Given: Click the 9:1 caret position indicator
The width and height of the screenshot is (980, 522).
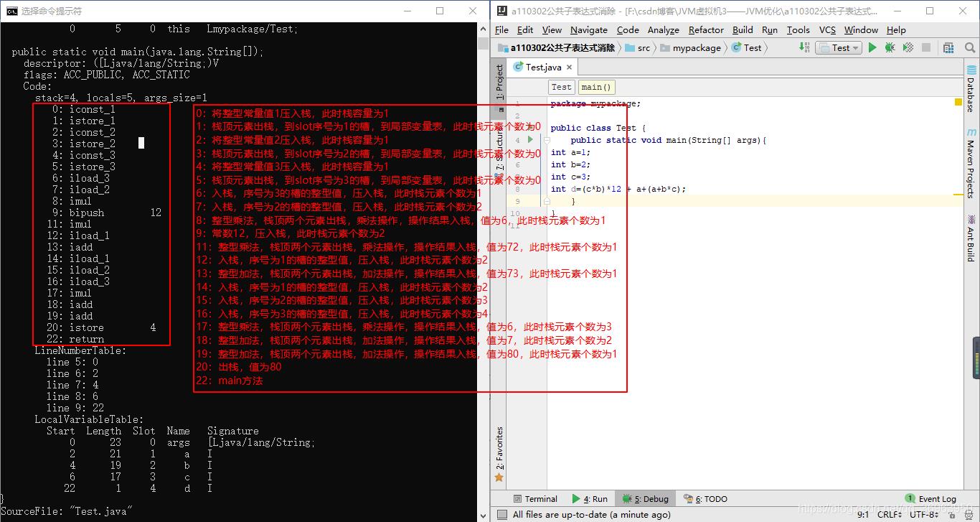Looking at the screenshot, I should tap(863, 514).
